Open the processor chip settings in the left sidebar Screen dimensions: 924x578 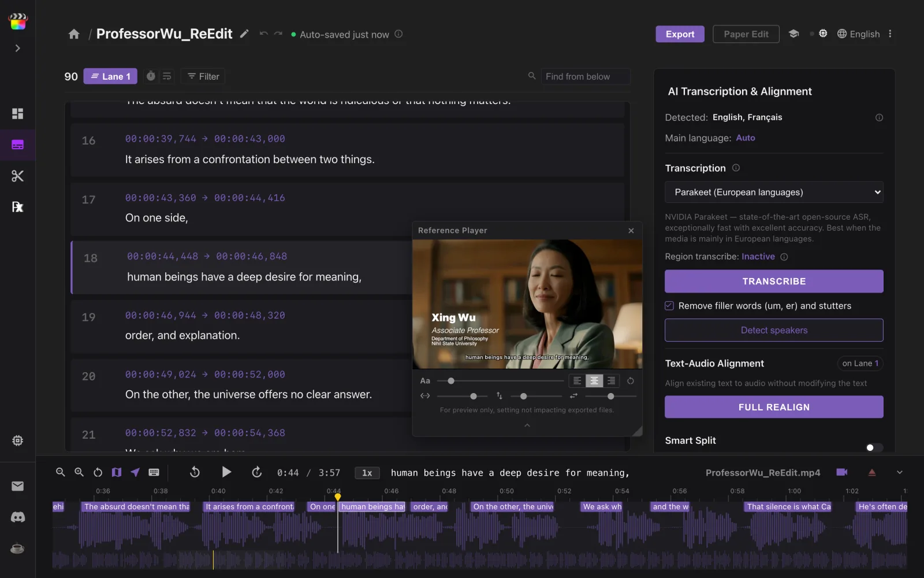[x=17, y=440]
